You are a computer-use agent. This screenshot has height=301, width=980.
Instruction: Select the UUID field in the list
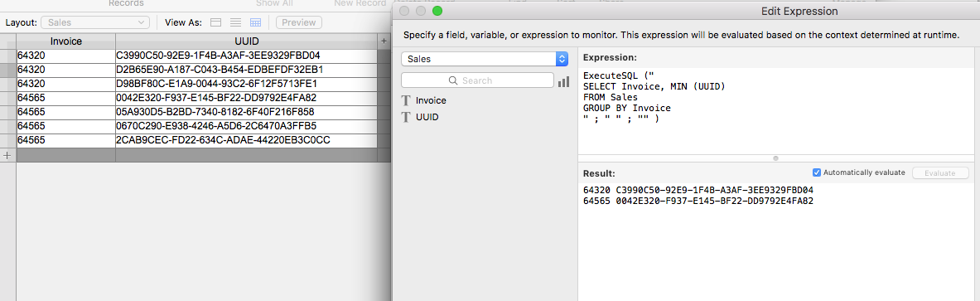pos(427,117)
